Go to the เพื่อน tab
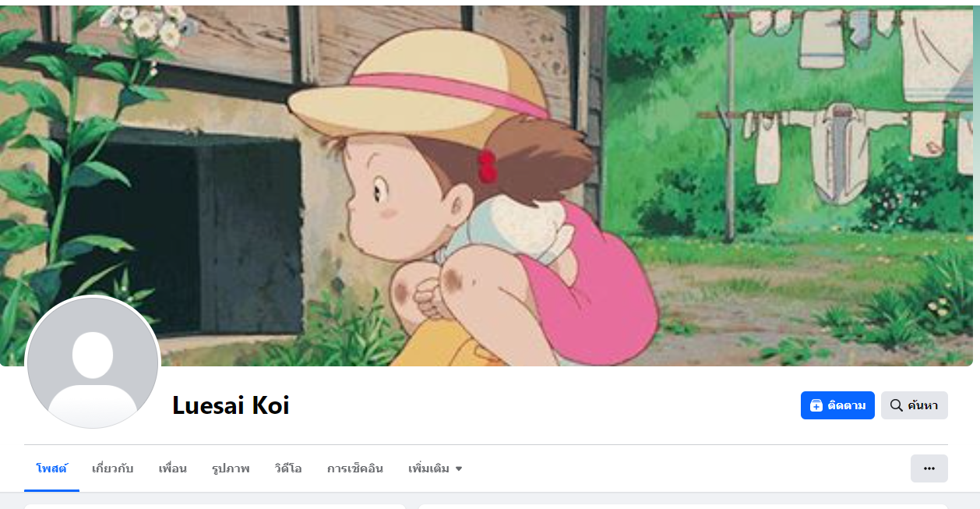Viewport: 980px width, 509px height. [x=172, y=468]
